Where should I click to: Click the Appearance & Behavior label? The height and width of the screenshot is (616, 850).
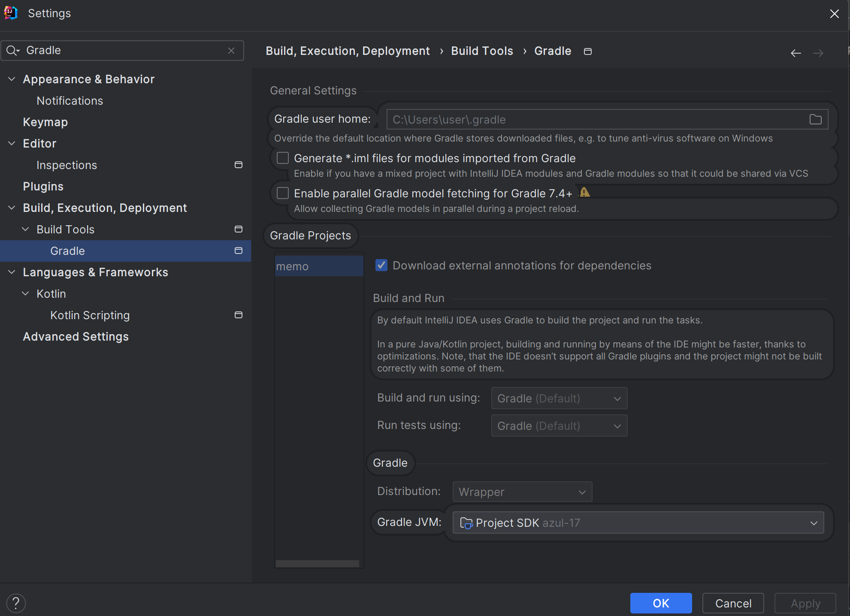(x=88, y=79)
